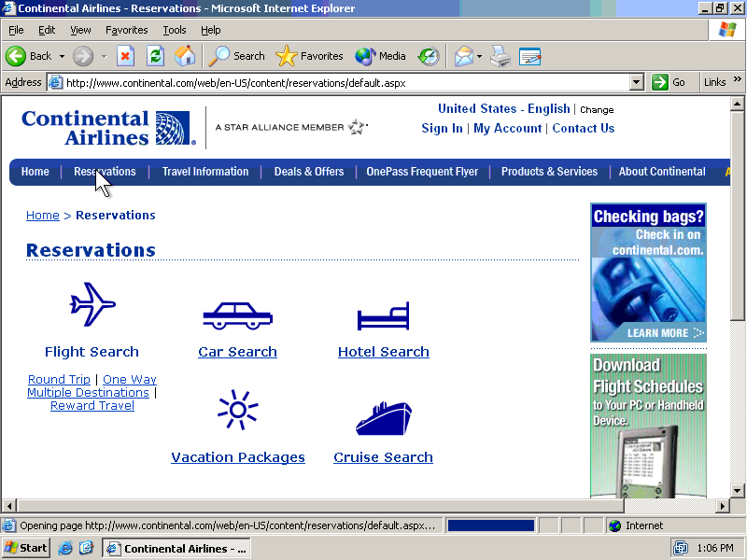
Task: Choose the One Way link
Action: click(x=130, y=379)
